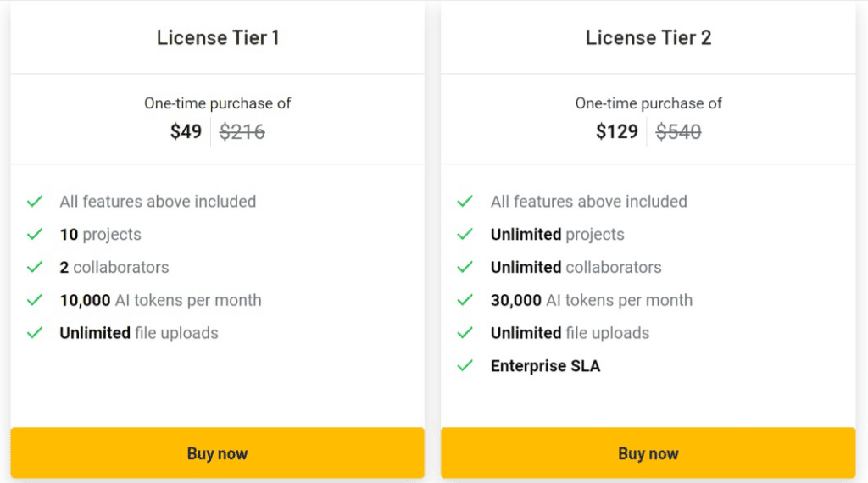Click Tier 1 'Unlimited file uploads' checkmark
The image size is (868, 483).
click(35, 333)
